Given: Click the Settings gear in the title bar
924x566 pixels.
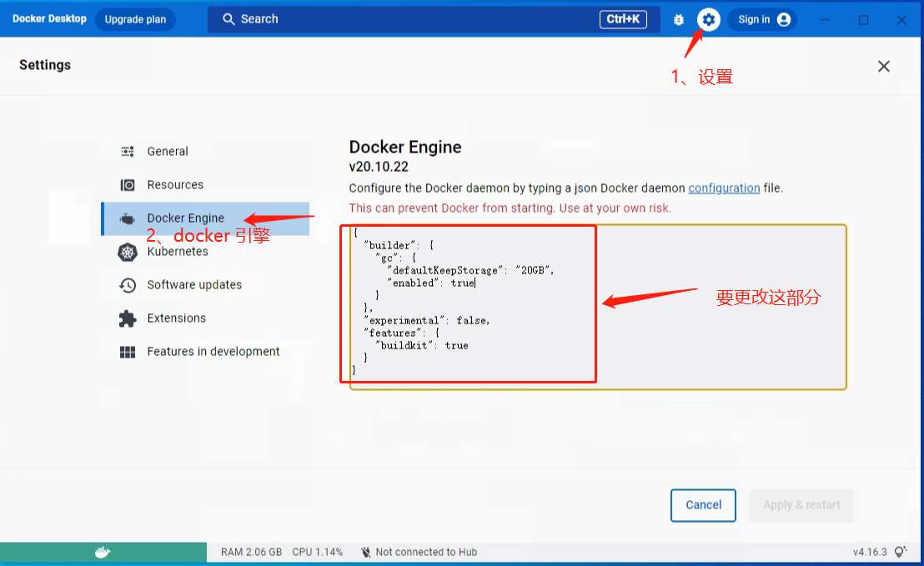Looking at the screenshot, I should (708, 18).
